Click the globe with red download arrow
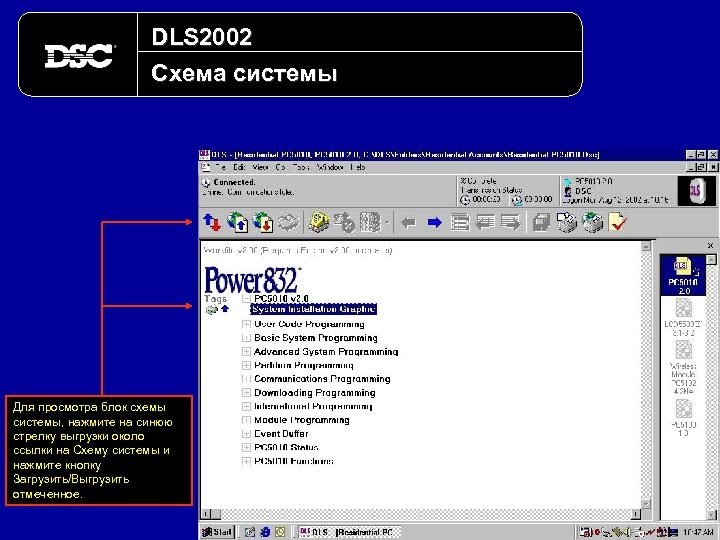 pos(263,223)
